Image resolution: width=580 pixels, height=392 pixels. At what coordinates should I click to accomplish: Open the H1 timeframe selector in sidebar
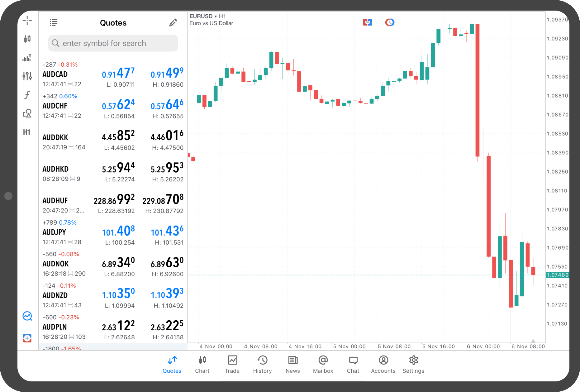pos(27,132)
